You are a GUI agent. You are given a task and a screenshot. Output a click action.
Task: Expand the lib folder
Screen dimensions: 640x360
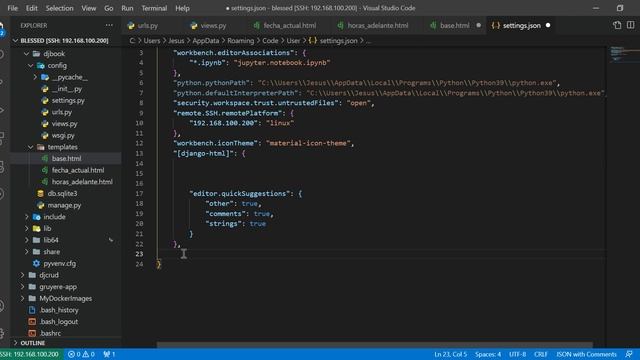(x=27, y=229)
